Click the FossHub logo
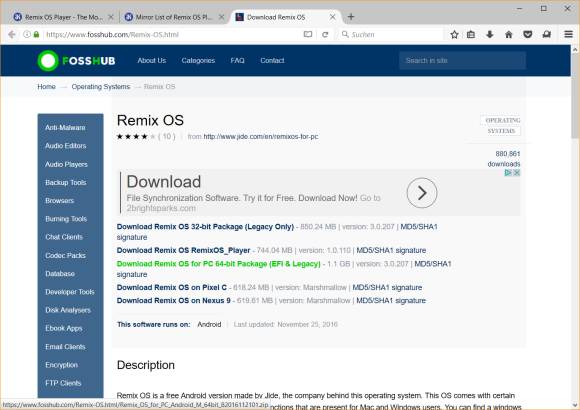Viewport: 580px width, 410px height. pyautogui.click(x=77, y=60)
